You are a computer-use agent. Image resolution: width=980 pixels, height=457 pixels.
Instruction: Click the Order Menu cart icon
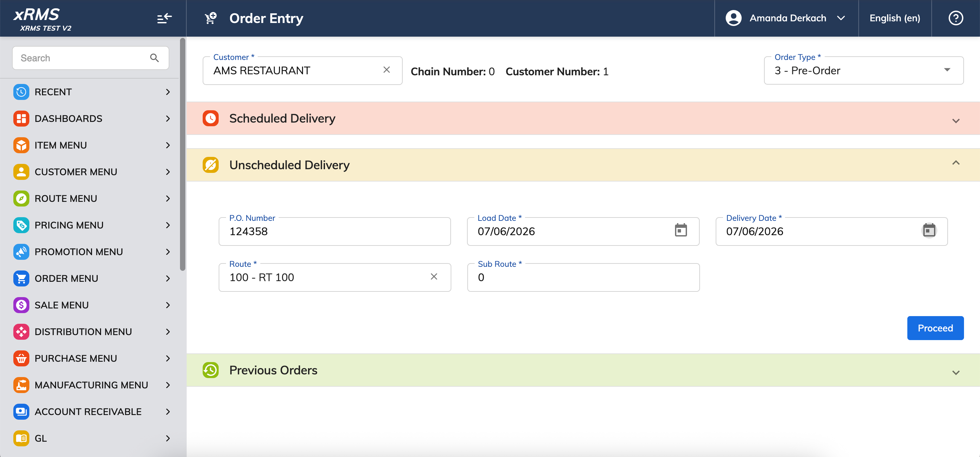point(21,278)
